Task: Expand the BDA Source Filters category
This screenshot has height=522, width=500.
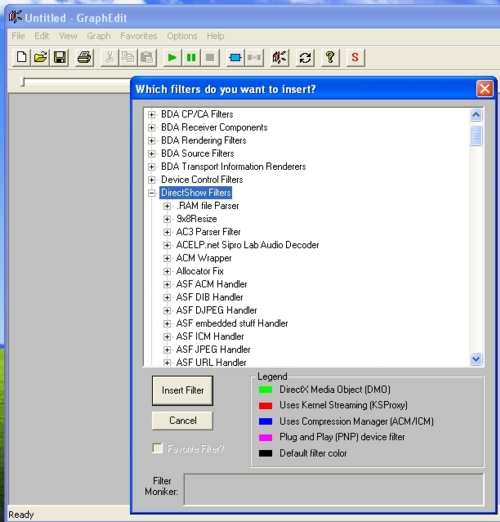Action: click(152, 154)
